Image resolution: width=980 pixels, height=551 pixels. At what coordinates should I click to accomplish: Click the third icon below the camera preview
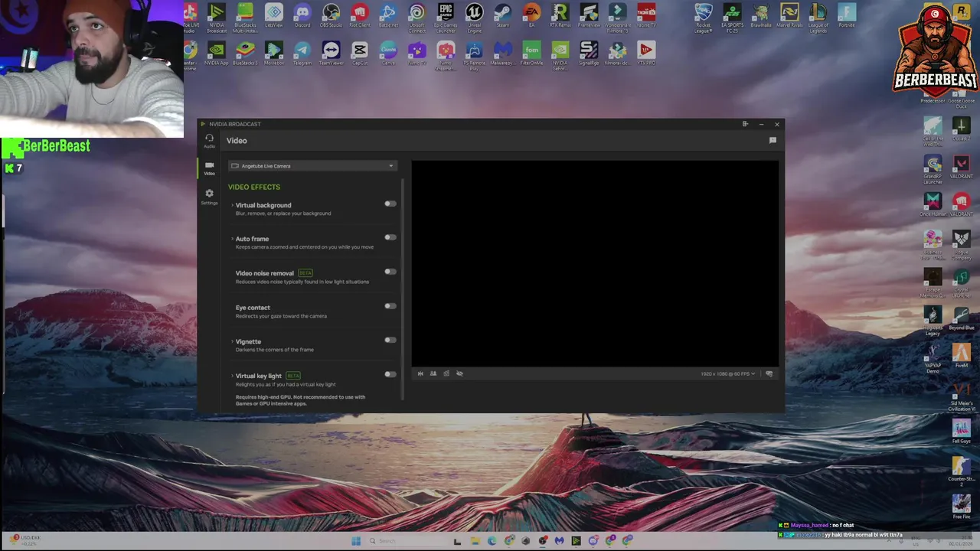(x=446, y=373)
